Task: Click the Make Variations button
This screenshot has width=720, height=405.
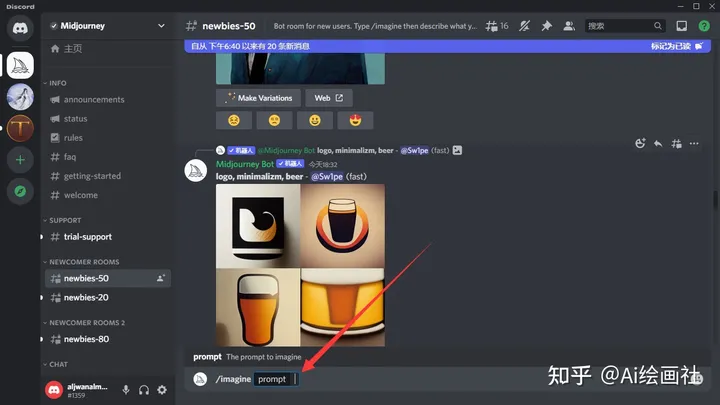Action: 258,98
